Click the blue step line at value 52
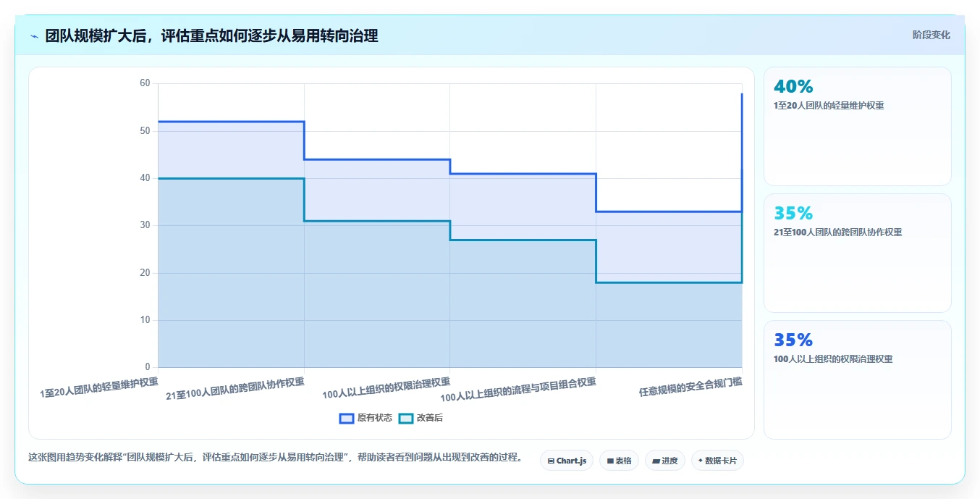The width and height of the screenshot is (980, 499). coord(231,122)
